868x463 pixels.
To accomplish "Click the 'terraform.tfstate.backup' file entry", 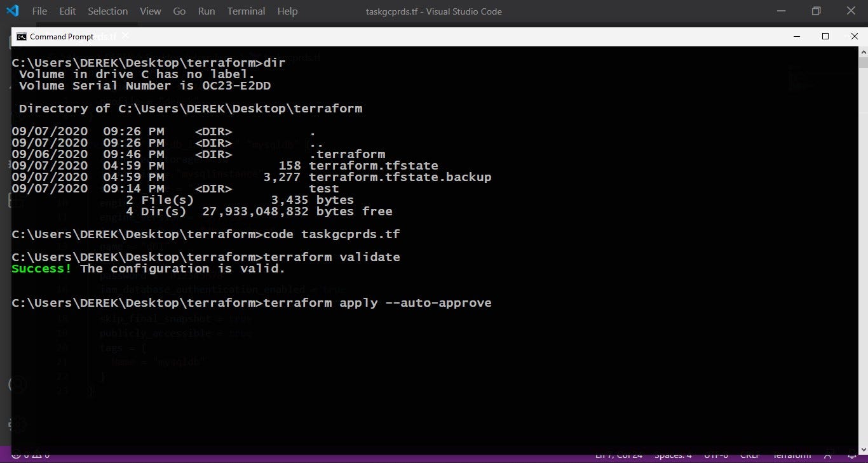I will 400,177.
